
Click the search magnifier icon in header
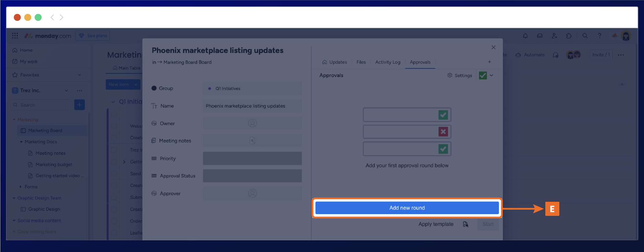click(x=585, y=36)
